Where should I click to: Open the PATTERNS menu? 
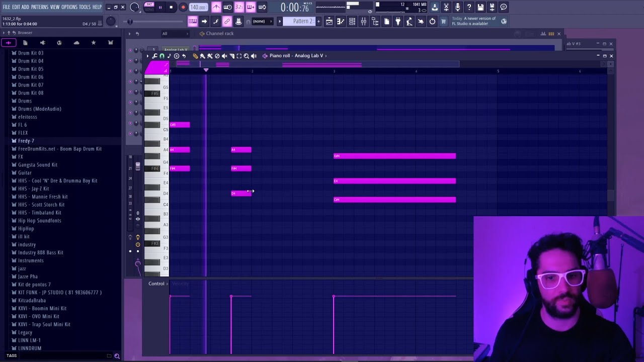click(40, 7)
